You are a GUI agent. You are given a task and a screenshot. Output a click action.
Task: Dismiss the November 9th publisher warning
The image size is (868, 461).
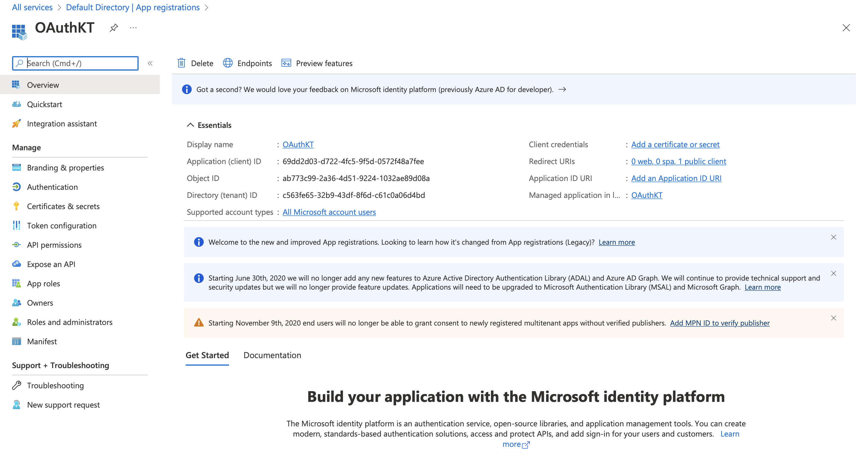click(x=833, y=318)
